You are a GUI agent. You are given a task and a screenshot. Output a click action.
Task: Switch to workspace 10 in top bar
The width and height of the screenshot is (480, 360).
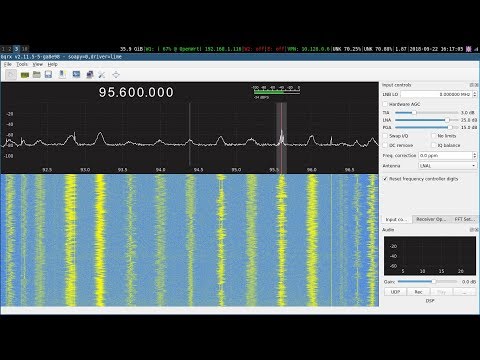coord(25,49)
